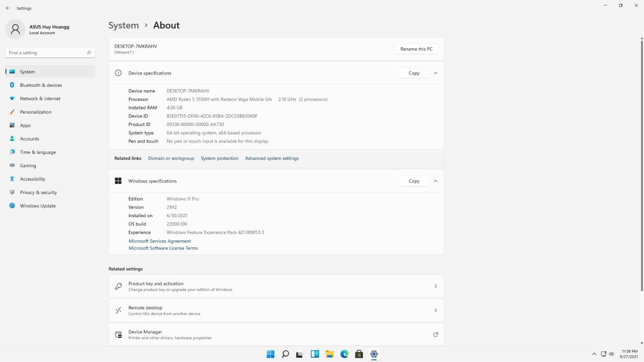644x362 pixels.
Task: Click the Remote desktop arrows icon
Action: [x=118, y=311]
